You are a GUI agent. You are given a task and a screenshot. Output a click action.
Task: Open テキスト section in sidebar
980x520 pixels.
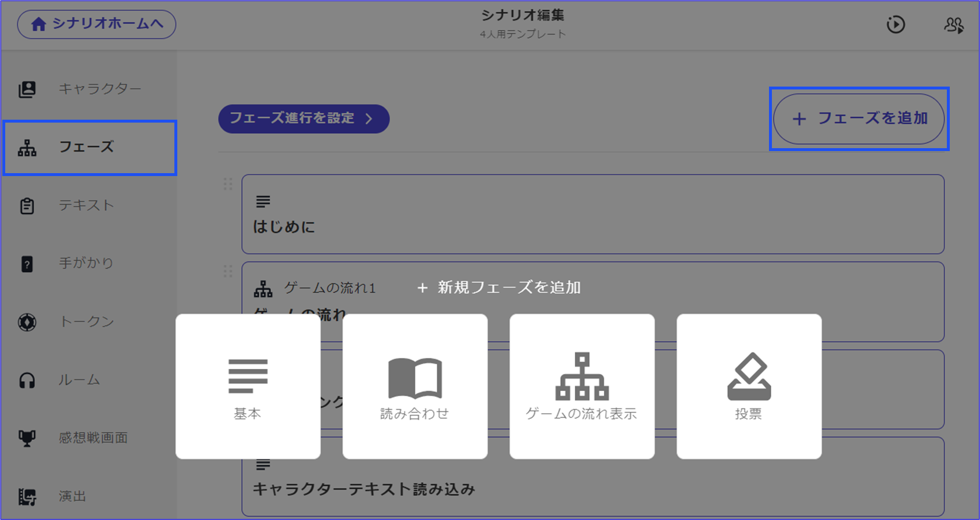coord(86,206)
